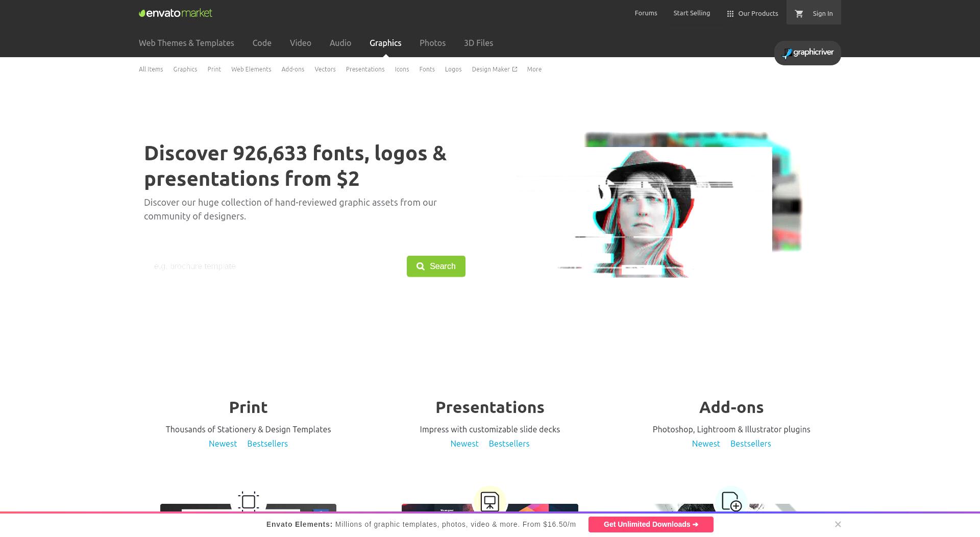Open the Envato Market logo homepage
This screenshot has width=980, height=537.
[176, 13]
